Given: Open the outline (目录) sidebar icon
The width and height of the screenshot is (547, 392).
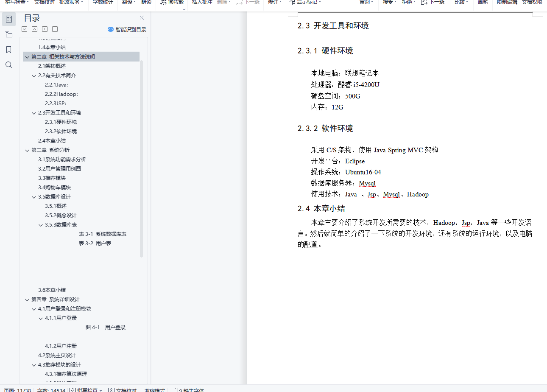Looking at the screenshot, I should [x=9, y=19].
